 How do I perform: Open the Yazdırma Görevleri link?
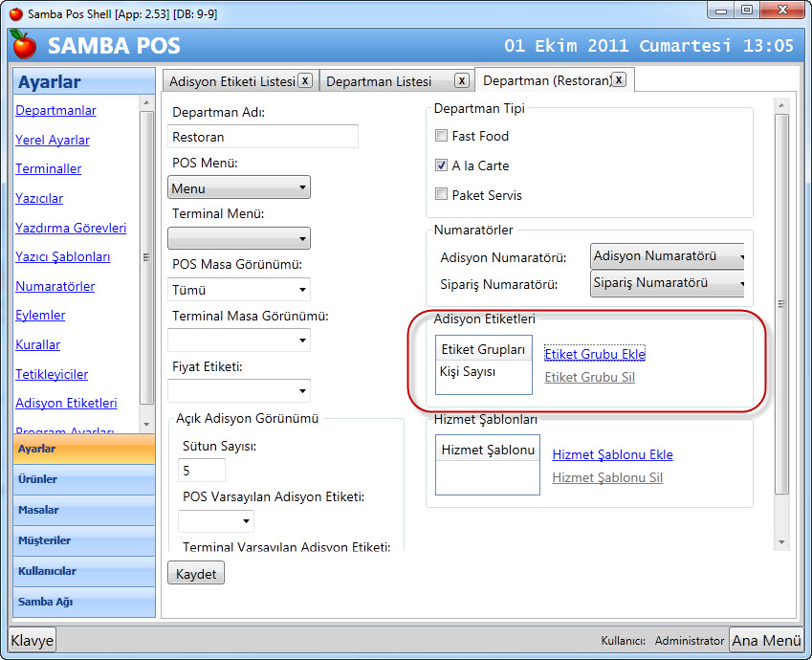71,228
